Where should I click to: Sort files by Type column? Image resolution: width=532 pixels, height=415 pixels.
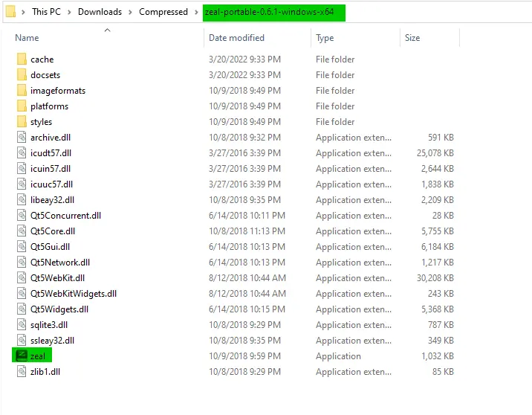click(325, 38)
